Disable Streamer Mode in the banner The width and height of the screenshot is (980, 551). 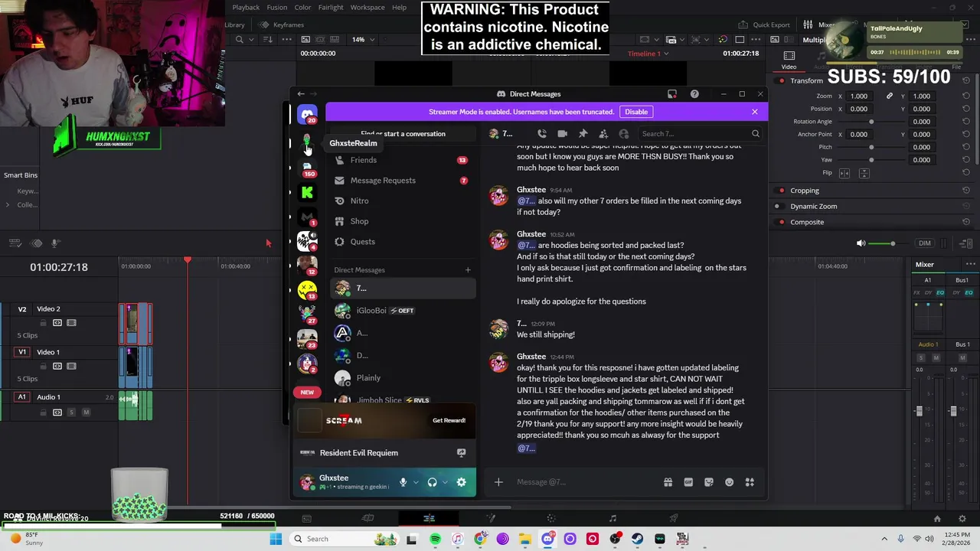coord(636,112)
